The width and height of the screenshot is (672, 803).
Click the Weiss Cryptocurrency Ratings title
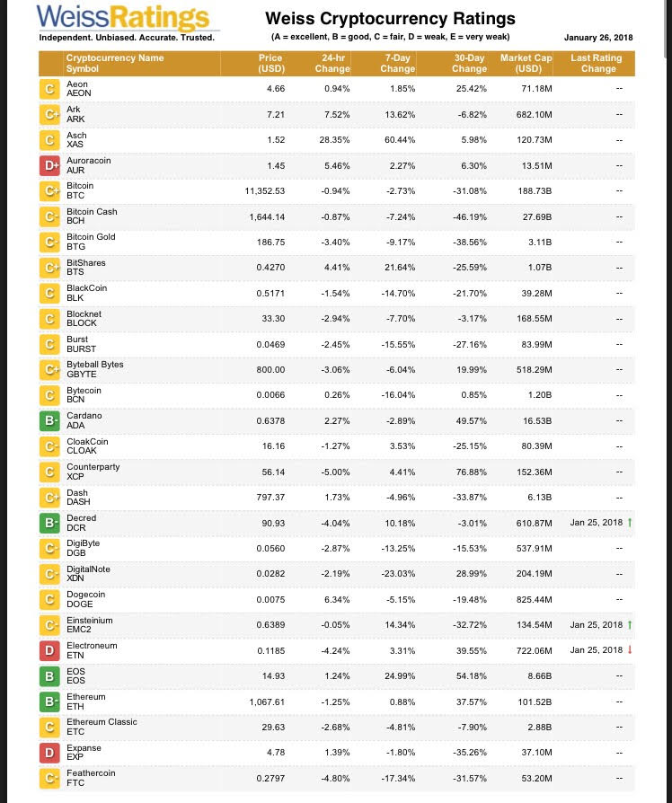[x=390, y=19]
